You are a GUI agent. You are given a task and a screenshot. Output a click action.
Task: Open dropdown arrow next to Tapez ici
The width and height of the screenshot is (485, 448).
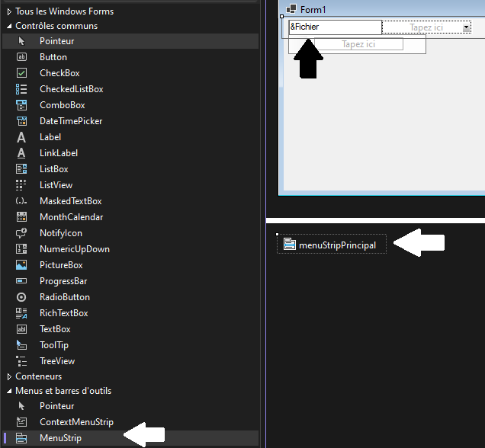pos(466,27)
